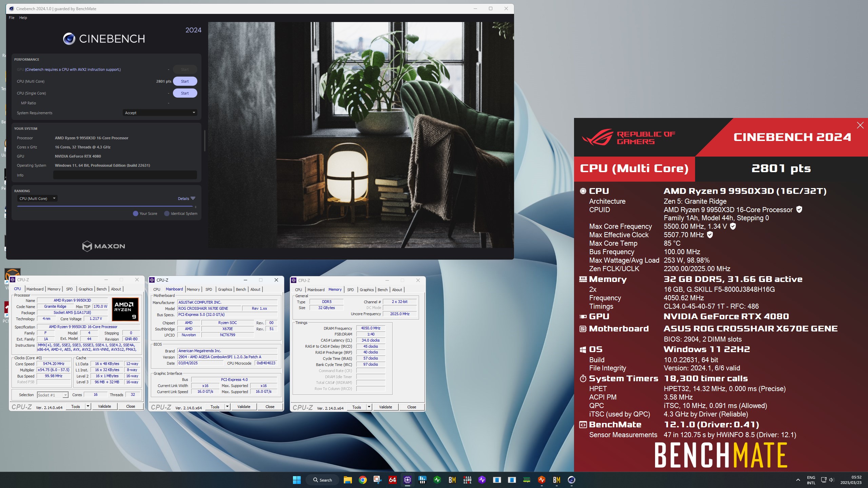Open System Requirements Accept dropdown

click(x=160, y=113)
